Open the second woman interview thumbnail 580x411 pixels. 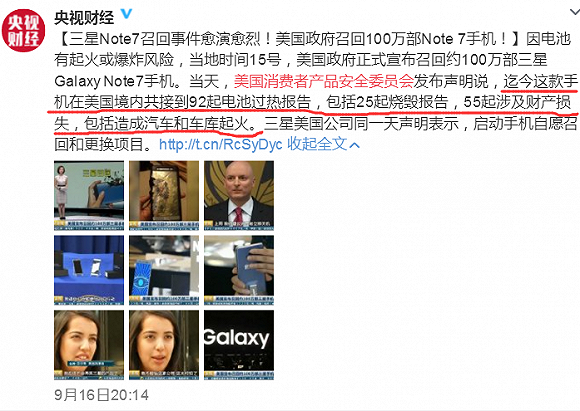(x=164, y=345)
